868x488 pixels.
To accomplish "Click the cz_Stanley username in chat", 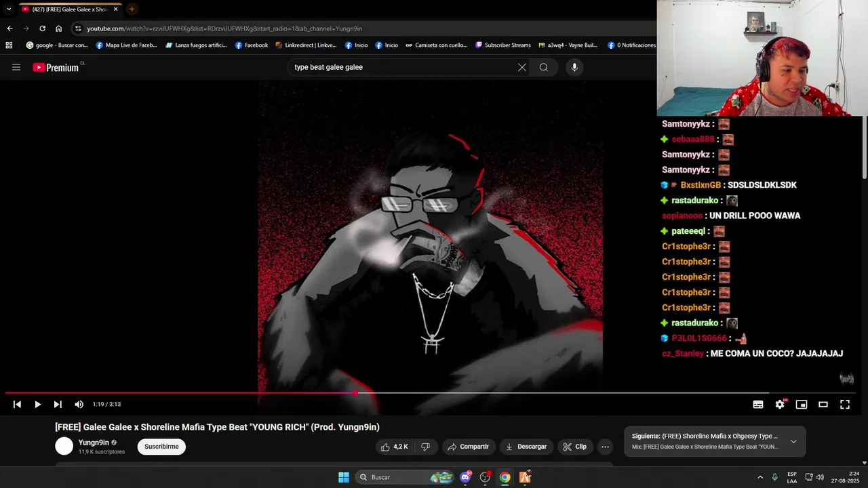I will click(682, 354).
